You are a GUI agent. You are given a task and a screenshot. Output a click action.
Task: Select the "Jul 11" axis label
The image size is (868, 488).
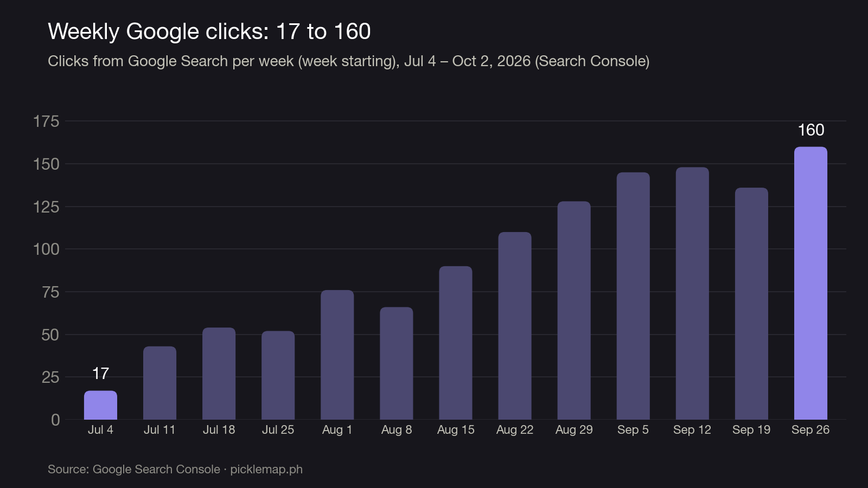pos(159,430)
